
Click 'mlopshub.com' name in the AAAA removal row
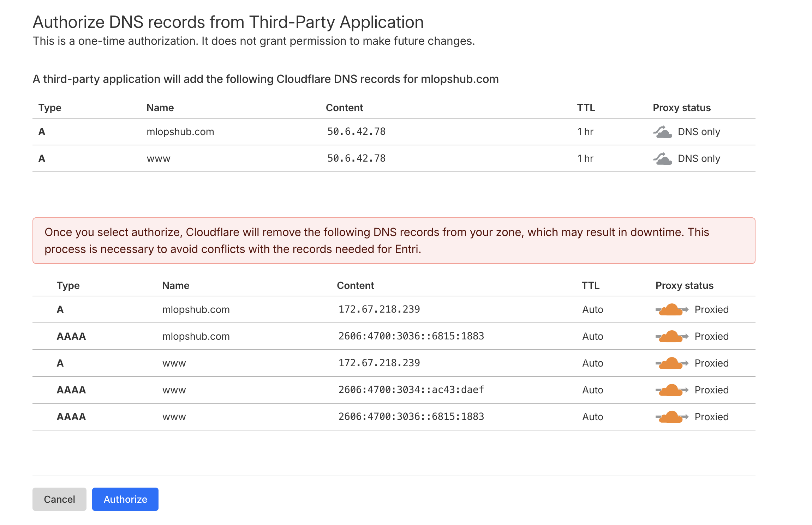pos(196,337)
